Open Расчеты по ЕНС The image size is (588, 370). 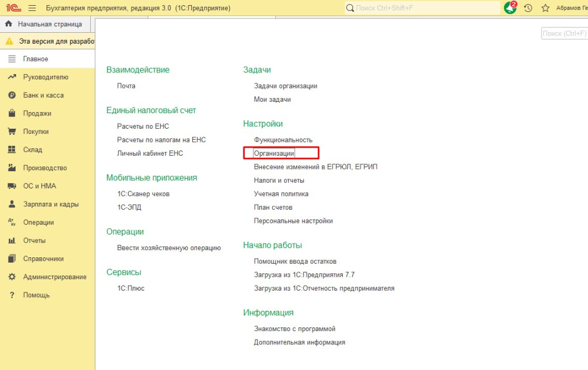(x=143, y=126)
